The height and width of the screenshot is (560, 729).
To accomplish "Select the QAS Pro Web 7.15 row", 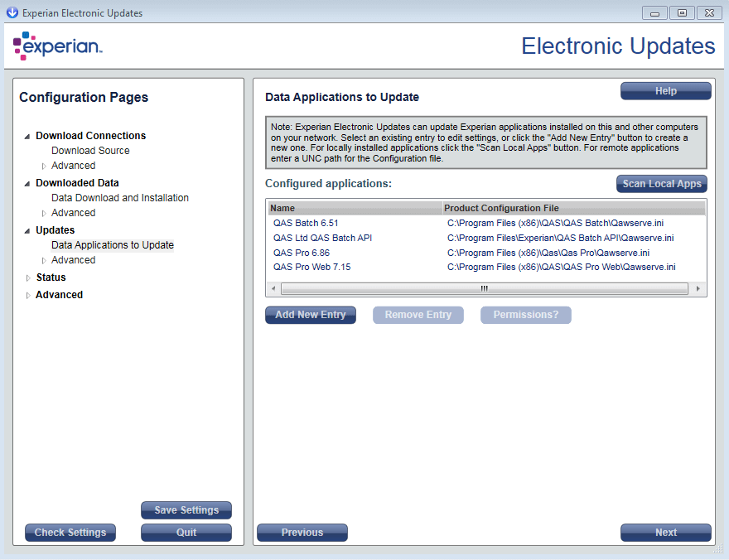I will (x=311, y=267).
